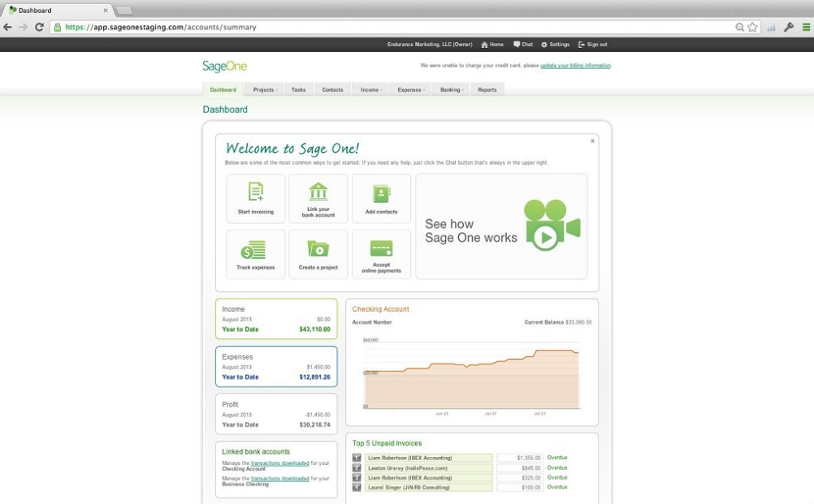Click the Linked bank accounts heading
814x504 pixels.
coord(255,451)
